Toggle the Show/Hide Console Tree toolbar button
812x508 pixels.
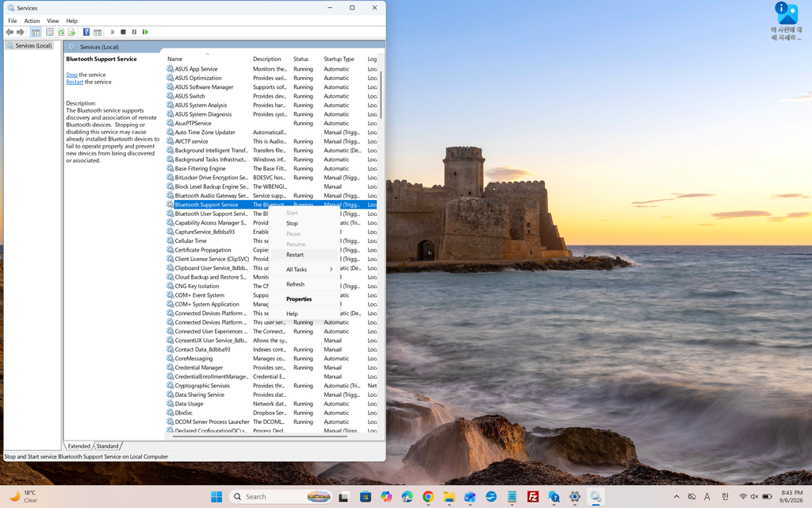click(x=36, y=32)
